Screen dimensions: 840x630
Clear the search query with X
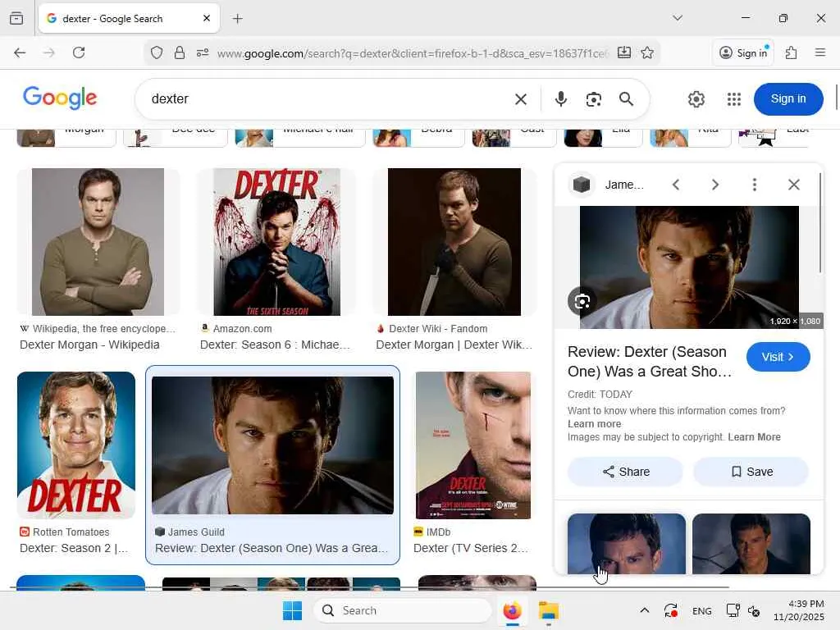pos(521,99)
